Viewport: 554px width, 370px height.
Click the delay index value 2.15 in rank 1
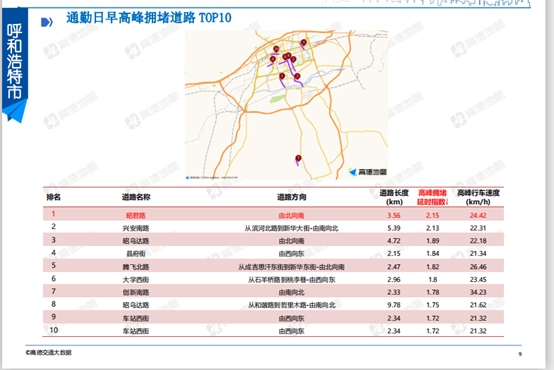432,215
